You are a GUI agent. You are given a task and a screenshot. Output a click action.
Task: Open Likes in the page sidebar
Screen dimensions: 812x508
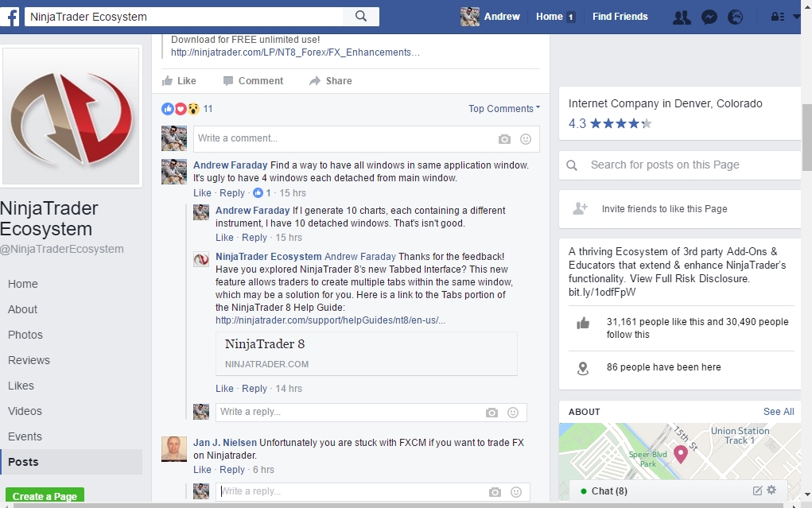tap(21, 386)
